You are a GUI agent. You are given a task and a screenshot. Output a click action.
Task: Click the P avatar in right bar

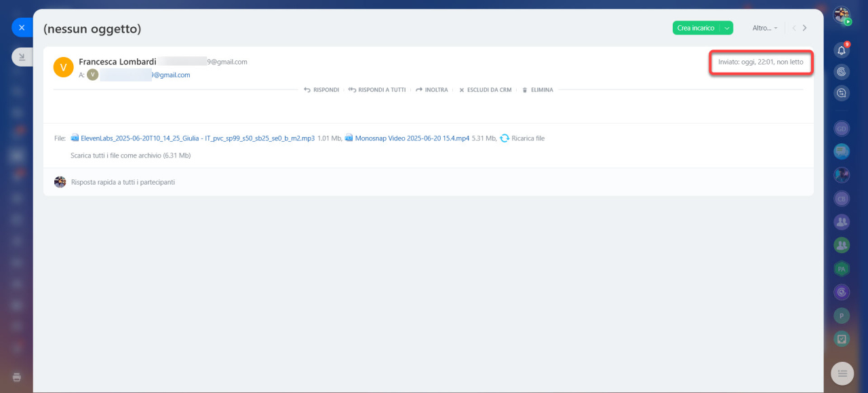pyautogui.click(x=842, y=316)
